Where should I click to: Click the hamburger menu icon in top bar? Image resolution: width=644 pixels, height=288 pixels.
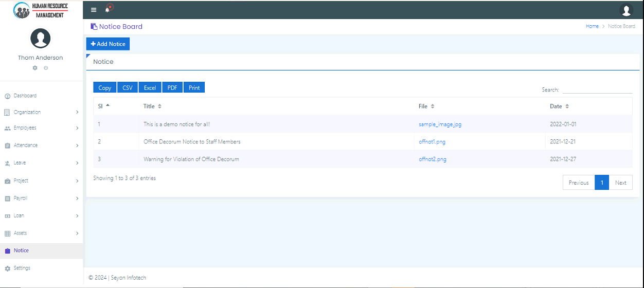(x=94, y=10)
